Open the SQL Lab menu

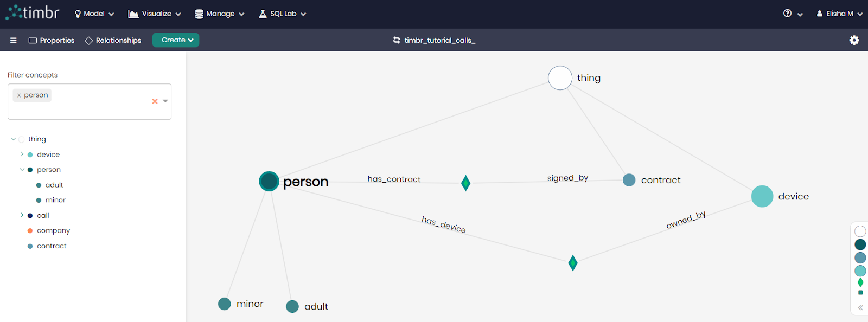(283, 14)
